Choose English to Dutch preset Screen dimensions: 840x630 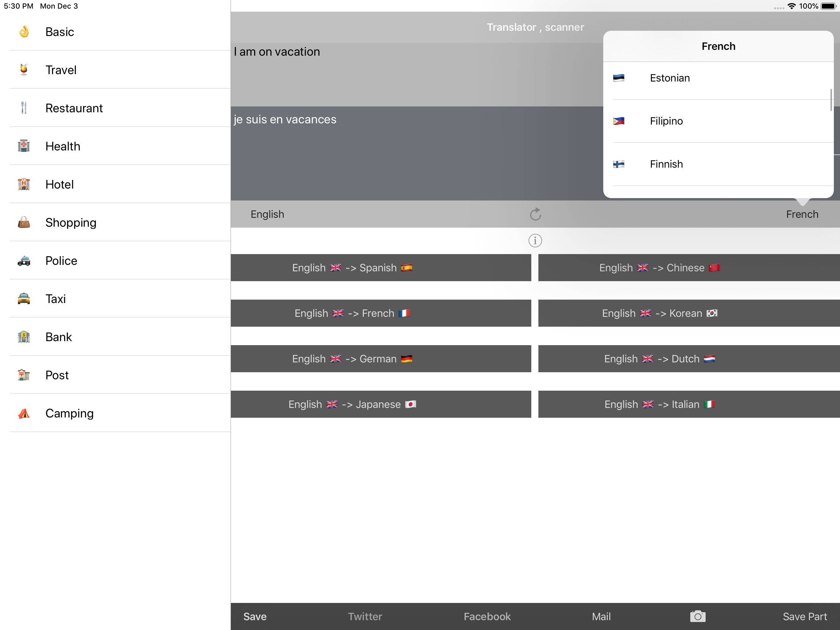[689, 359]
